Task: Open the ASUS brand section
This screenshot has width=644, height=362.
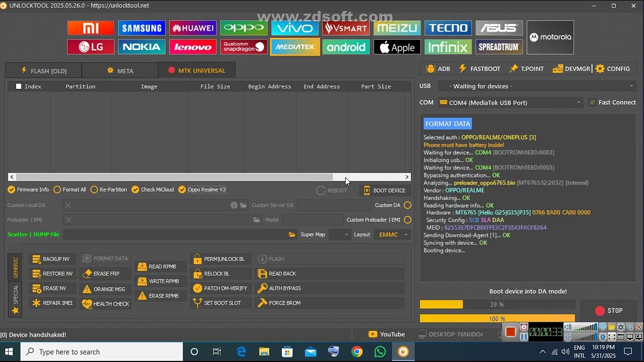Action: (499, 28)
